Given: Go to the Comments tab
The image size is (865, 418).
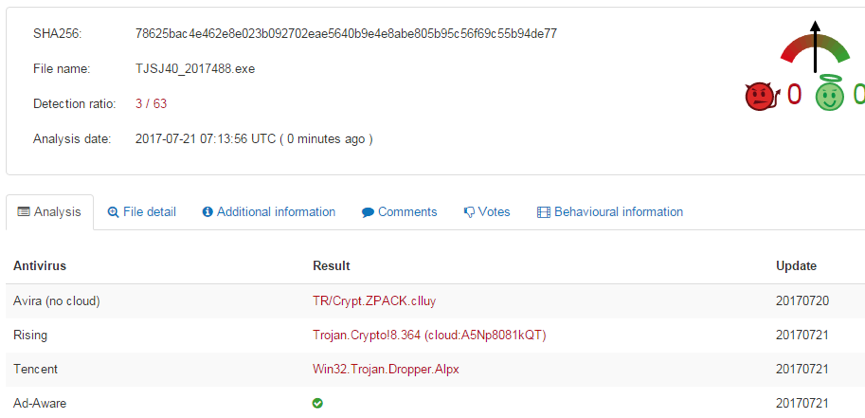Looking at the screenshot, I should (399, 212).
